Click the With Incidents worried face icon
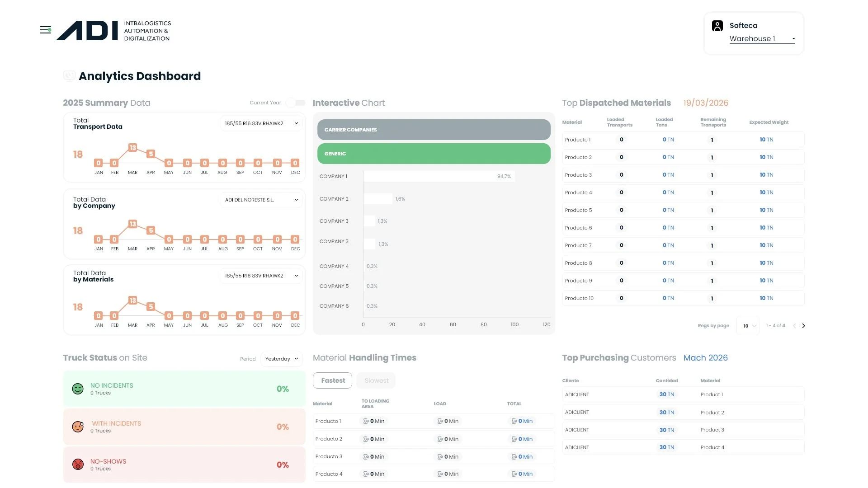 [x=78, y=427]
